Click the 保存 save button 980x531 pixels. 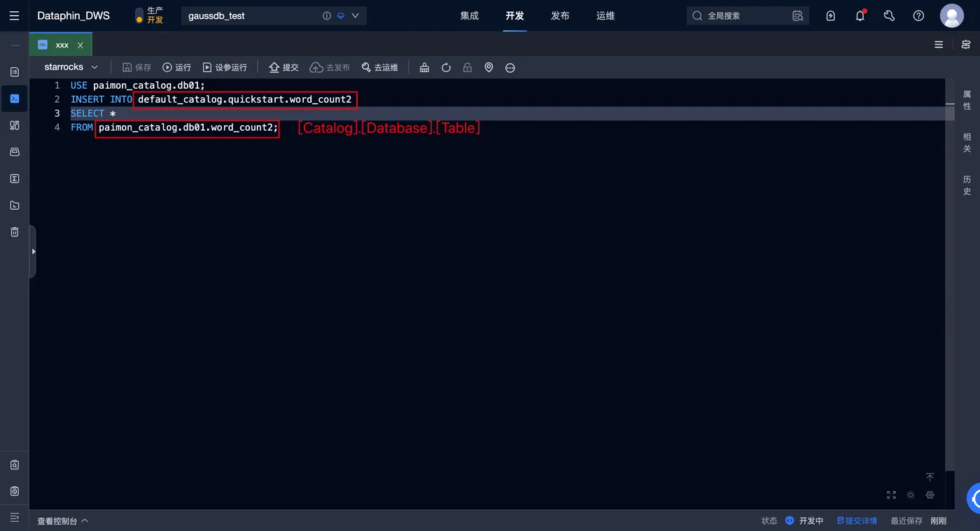point(136,67)
